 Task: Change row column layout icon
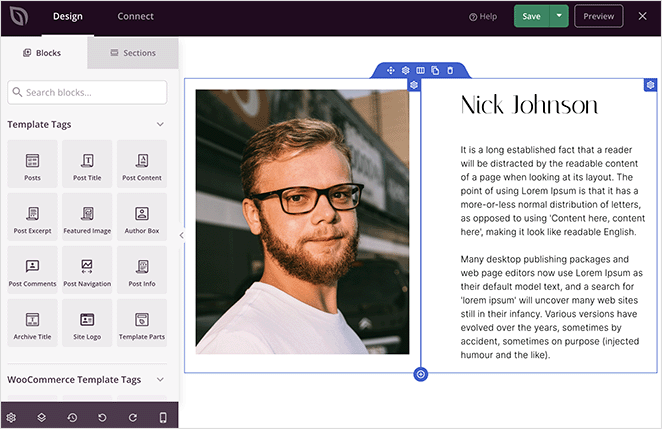(x=420, y=70)
